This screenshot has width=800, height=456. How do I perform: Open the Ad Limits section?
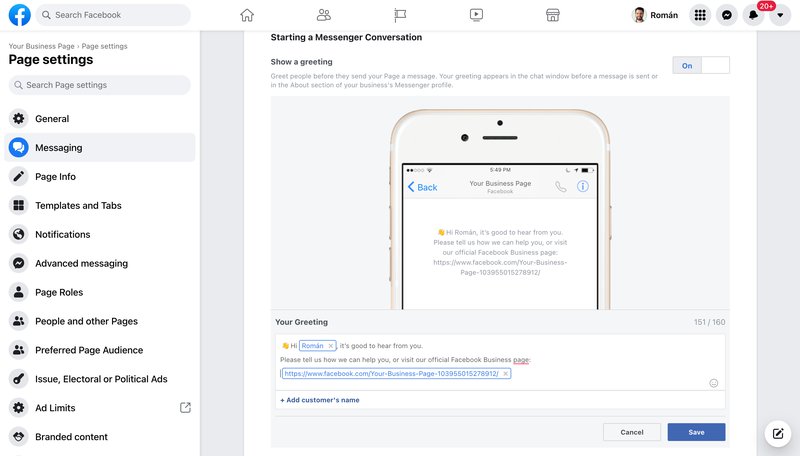[x=99, y=408]
